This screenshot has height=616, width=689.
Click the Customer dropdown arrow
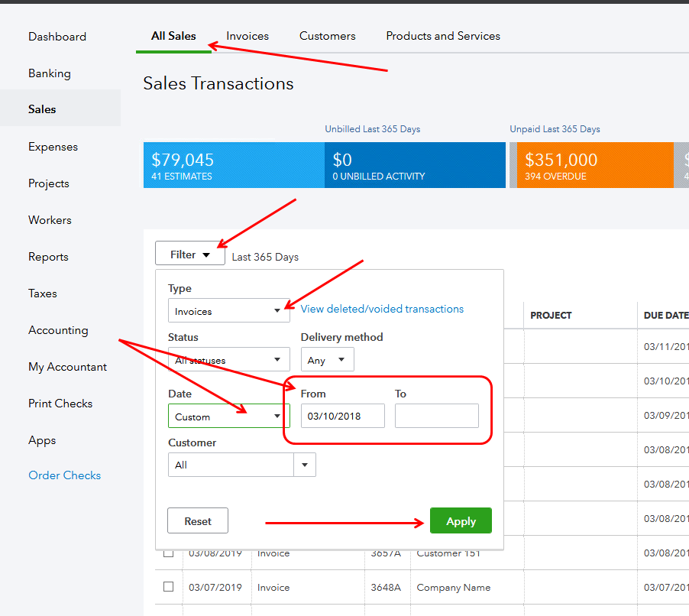click(305, 465)
